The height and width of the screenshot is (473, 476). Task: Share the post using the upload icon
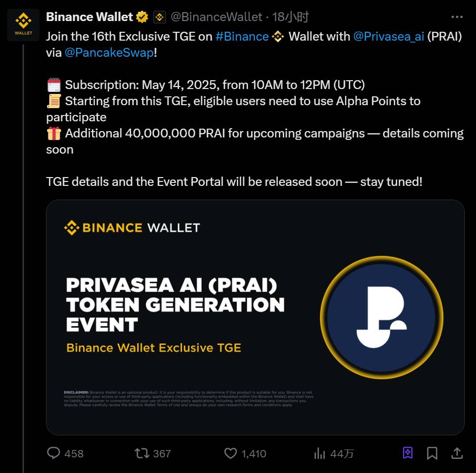(x=457, y=453)
